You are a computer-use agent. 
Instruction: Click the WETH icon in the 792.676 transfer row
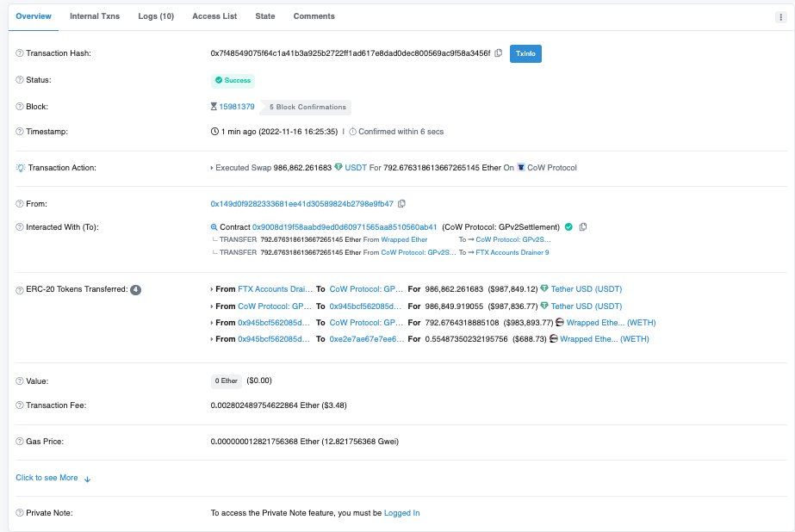point(560,322)
